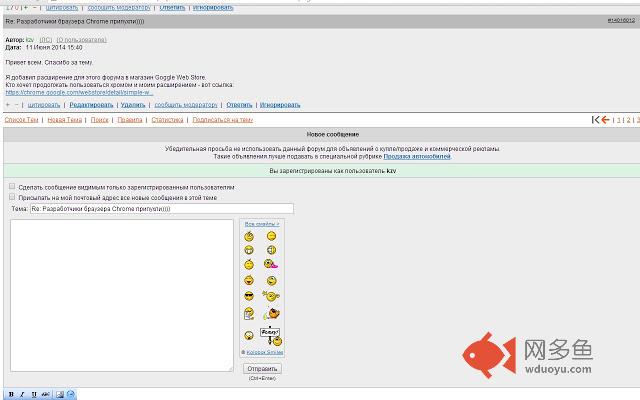Insert the winking smiley beside the laughing one
Image resolution: width=640 pixels, height=400 pixels.
coord(271,280)
